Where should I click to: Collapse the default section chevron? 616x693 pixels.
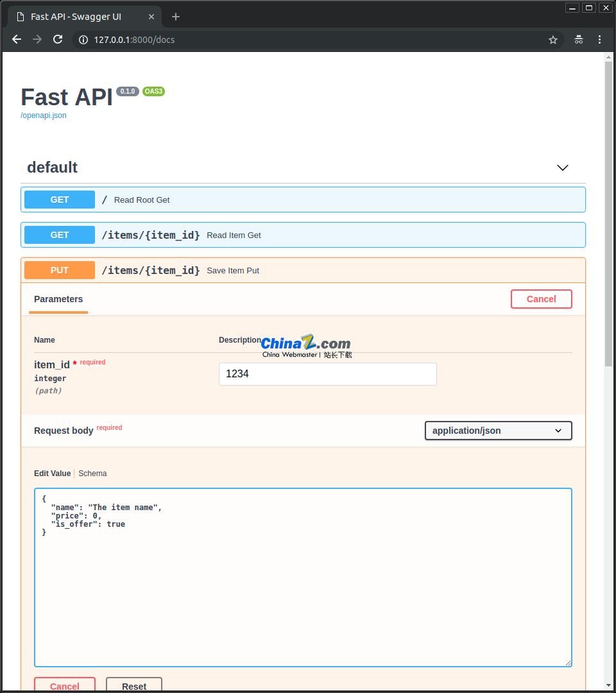(563, 167)
